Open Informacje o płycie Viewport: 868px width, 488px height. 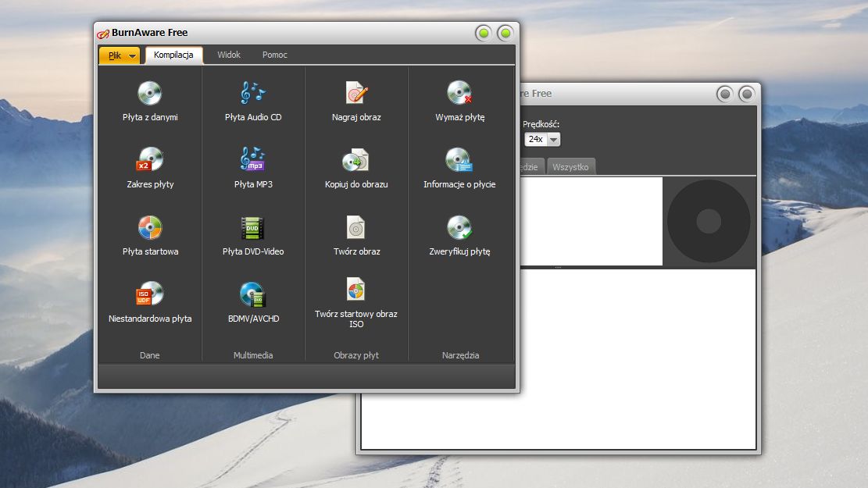tap(459, 168)
